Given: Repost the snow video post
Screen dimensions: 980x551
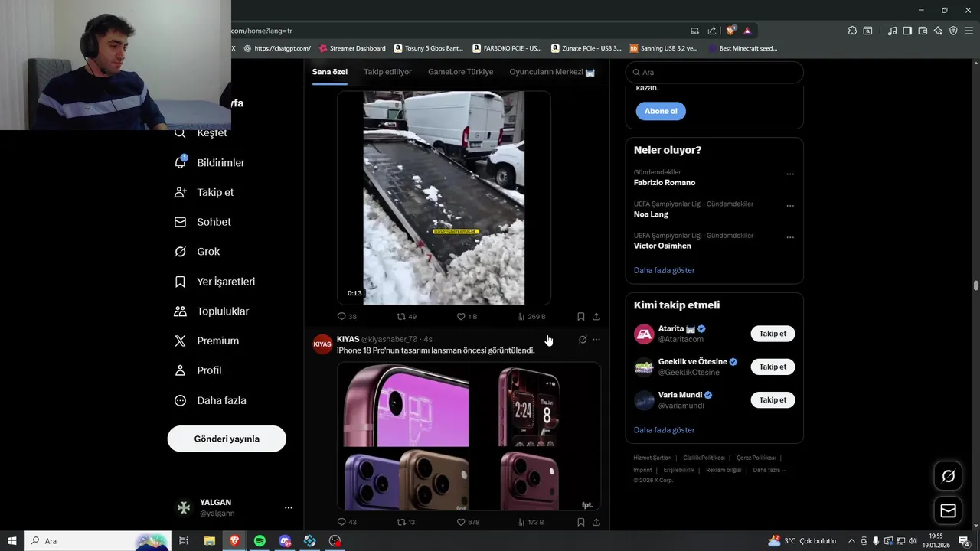Looking at the screenshot, I should [x=407, y=316].
